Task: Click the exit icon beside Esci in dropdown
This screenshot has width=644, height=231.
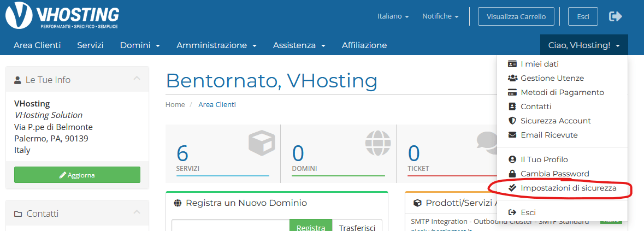Action: tap(512, 212)
